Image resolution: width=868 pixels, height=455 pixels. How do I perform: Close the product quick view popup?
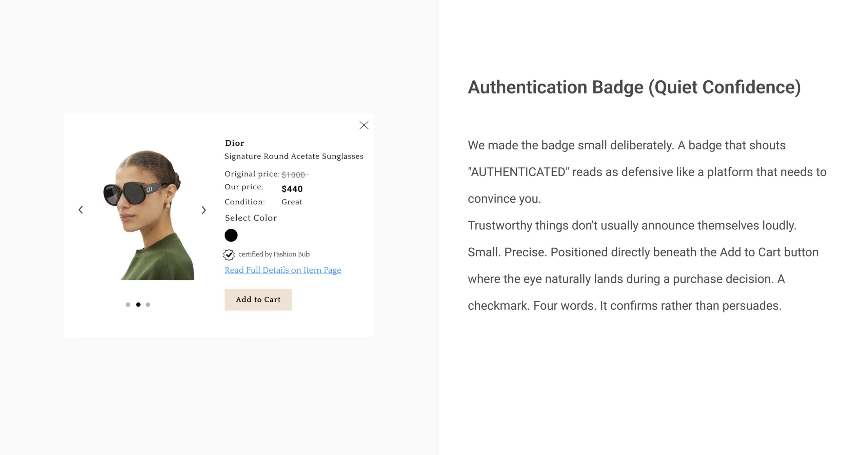(x=364, y=125)
